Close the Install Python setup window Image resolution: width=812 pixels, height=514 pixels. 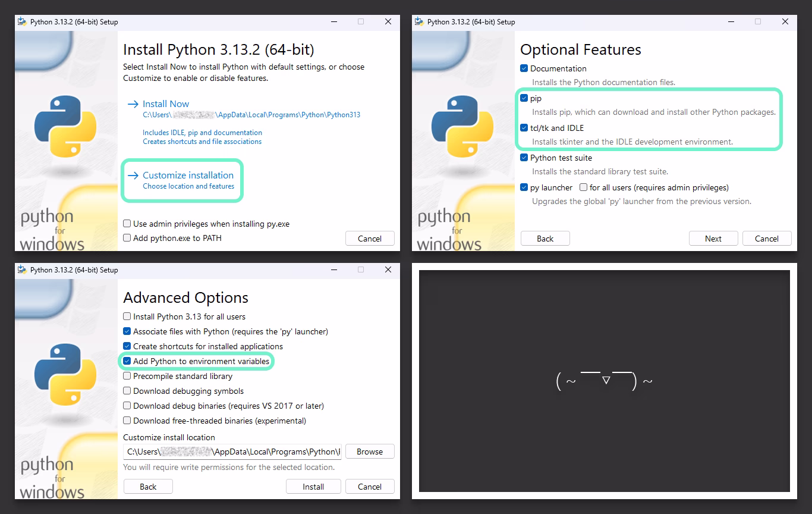pos(388,21)
